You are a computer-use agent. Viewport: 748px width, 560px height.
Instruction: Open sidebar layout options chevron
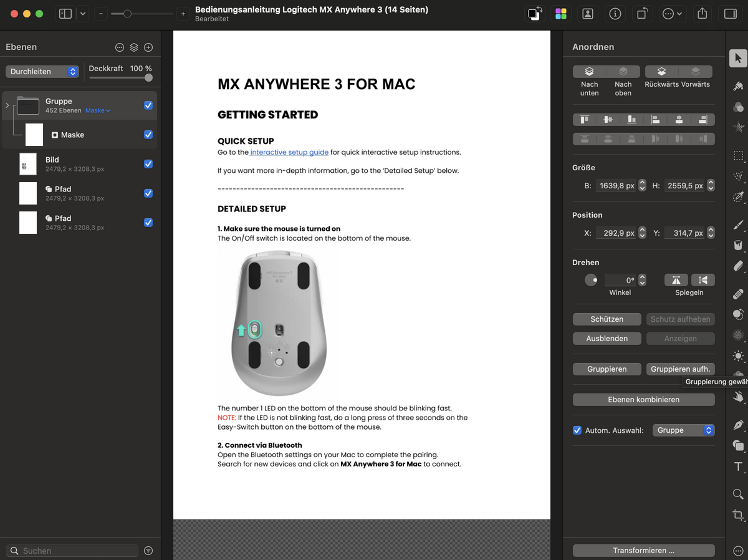click(x=83, y=14)
